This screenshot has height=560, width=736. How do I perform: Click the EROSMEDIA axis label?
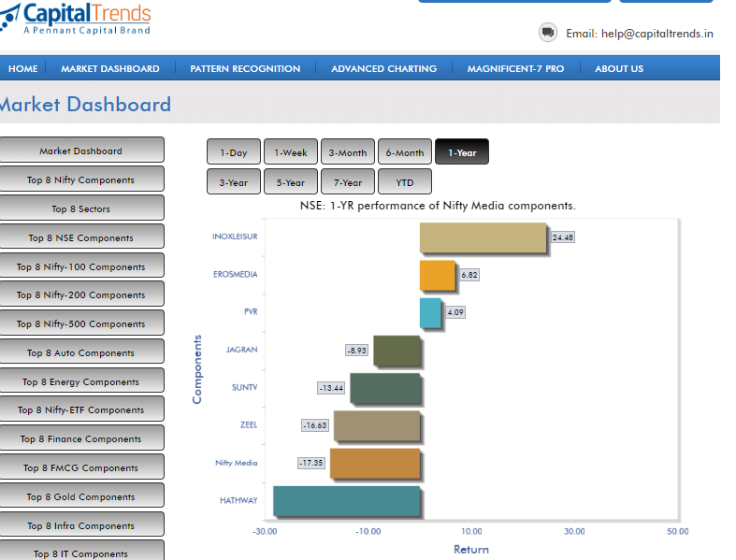coord(235,274)
